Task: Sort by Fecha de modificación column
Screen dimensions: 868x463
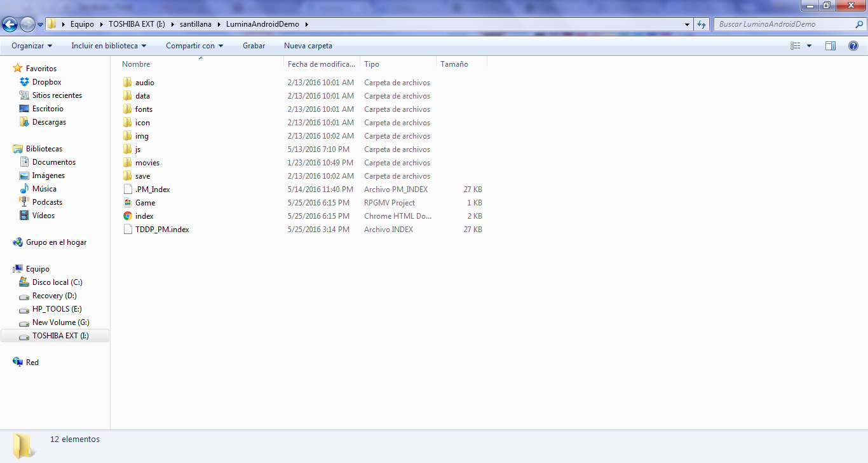Action: tap(322, 64)
